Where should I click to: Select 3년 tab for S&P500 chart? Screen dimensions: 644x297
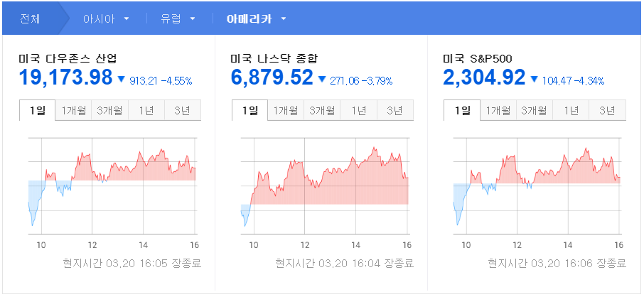(607, 110)
